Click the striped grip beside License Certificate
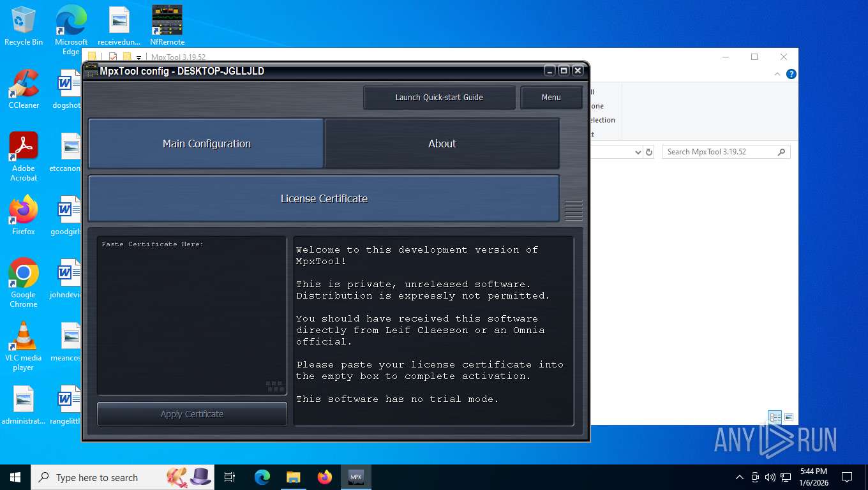This screenshot has height=490, width=868. point(574,210)
